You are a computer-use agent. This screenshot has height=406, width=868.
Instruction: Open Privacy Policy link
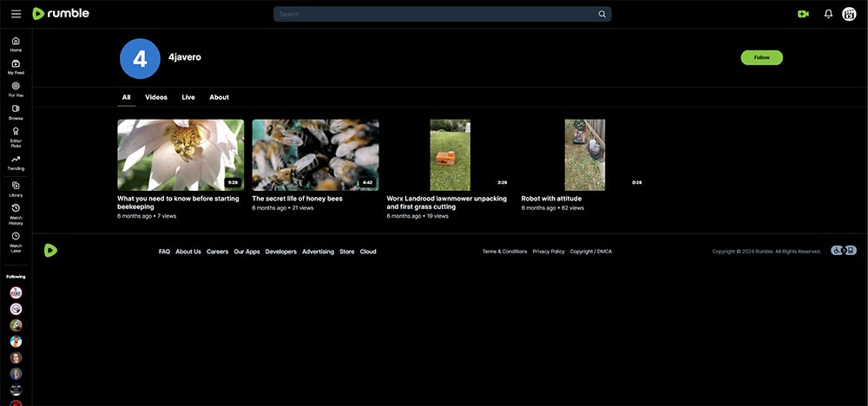tap(549, 252)
